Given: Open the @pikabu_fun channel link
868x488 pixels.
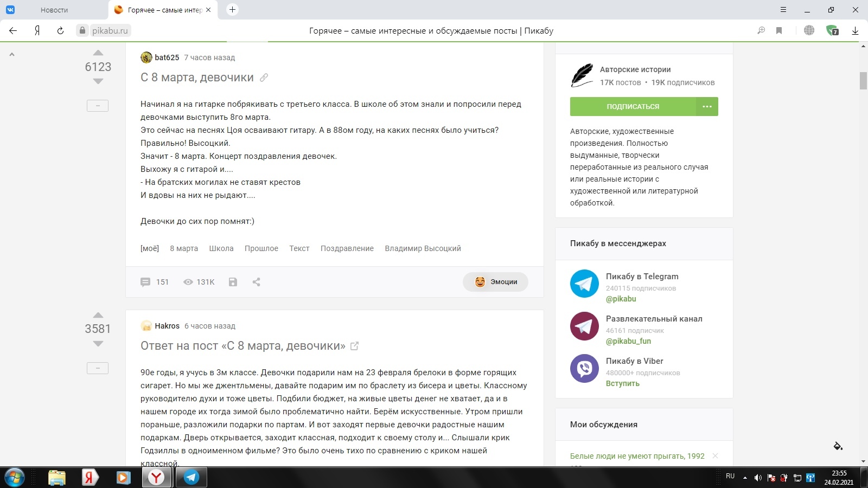Looking at the screenshot, I should click(628, 341).
